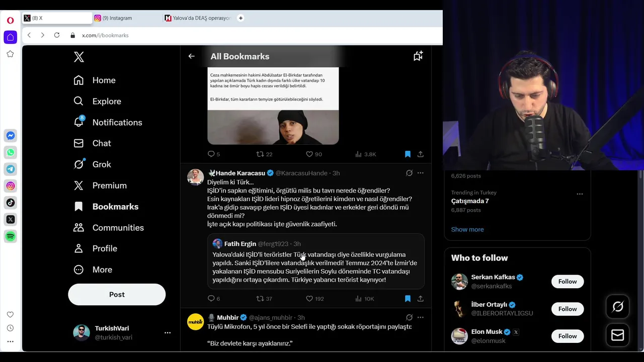The height and width of the screenshot is (362, 644).
Task: Share the post with 3.8K views
Action: click(x=421, y=154)
